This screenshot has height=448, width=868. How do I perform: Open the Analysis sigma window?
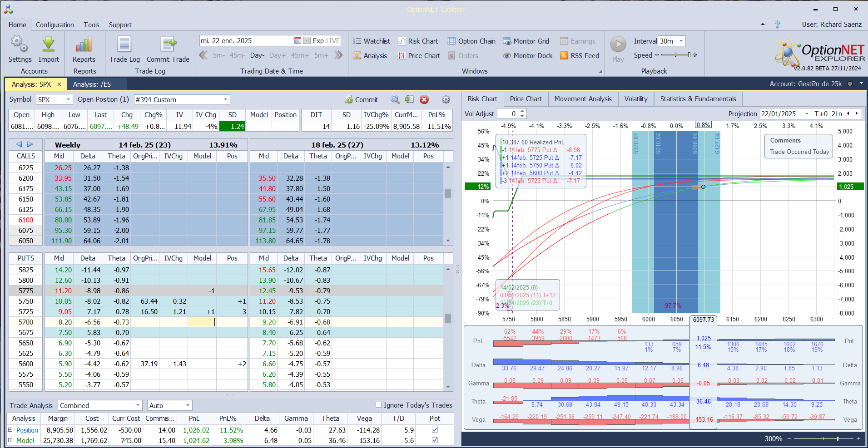[x=370, y=56]
